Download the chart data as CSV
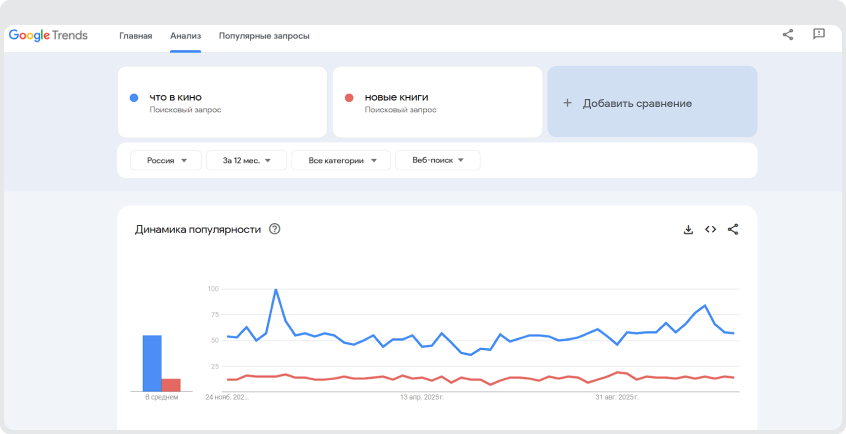846x434 pixels. [x=688, y=229]
